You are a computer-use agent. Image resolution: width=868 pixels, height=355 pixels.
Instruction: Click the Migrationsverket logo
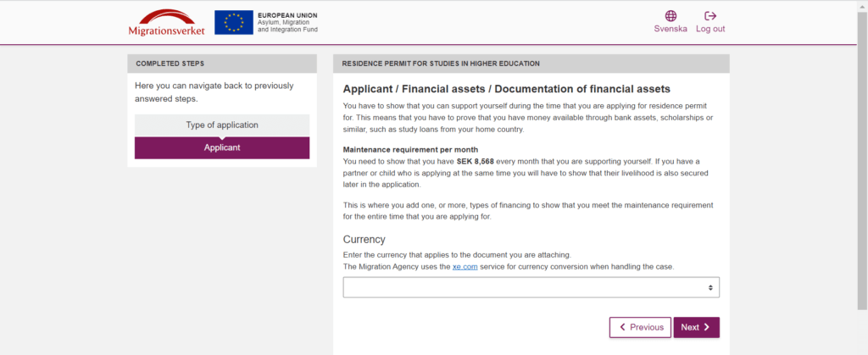click(x=167, y=23)
